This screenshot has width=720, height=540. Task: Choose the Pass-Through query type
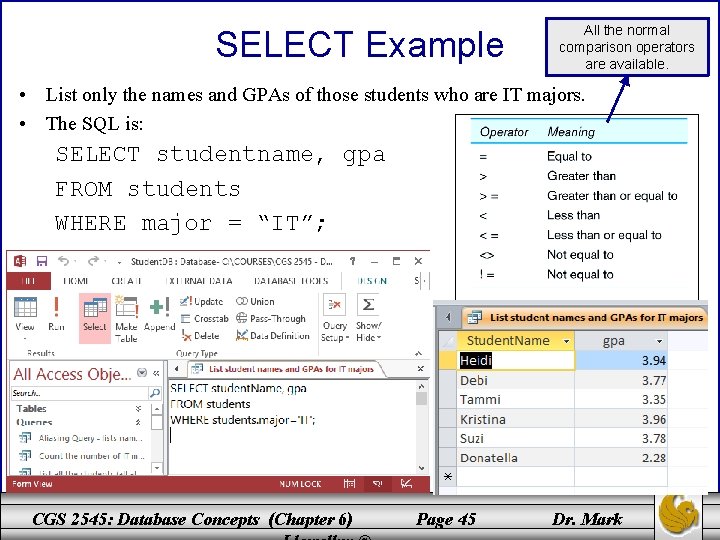[271, 318]
